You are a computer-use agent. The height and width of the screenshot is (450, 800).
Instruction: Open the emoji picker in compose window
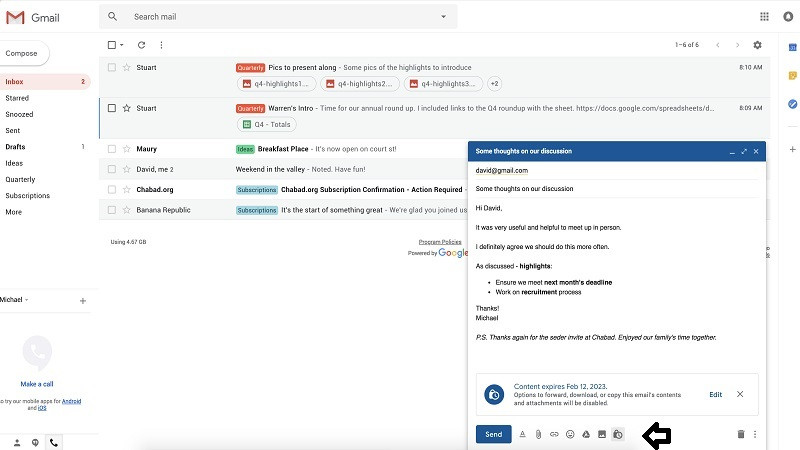pyautogui.click(x=570, y=434)
